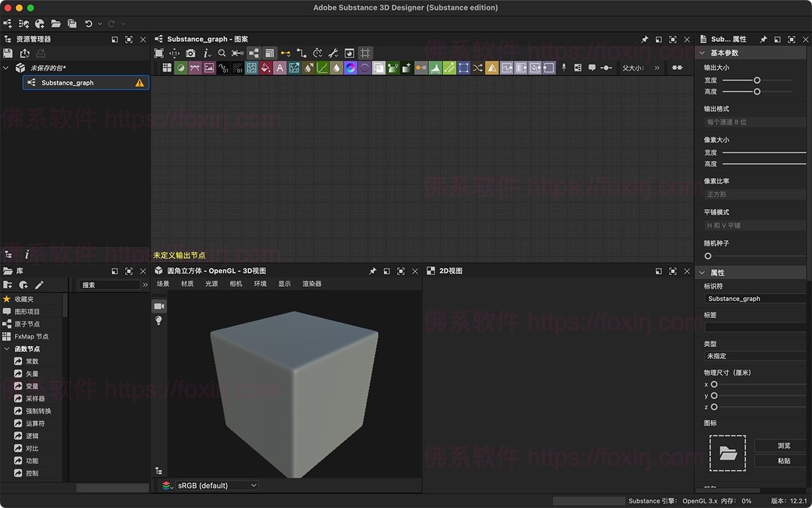
Task: Click the wrench tools icon in graph toolbar
Action: [334, 53]
